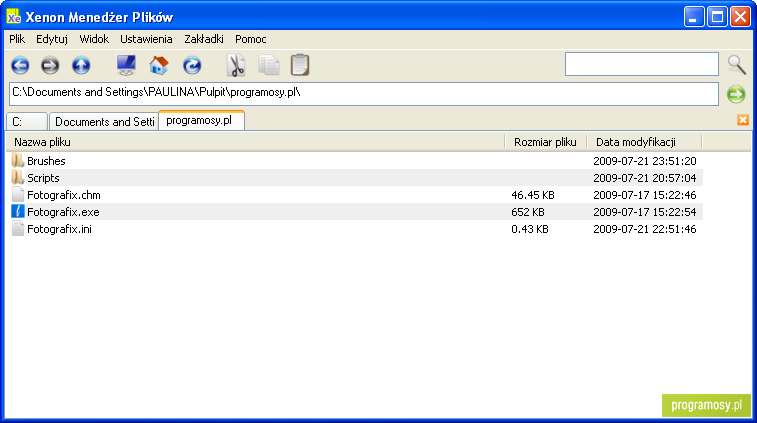This screenshot has height=423, width=757.
Task: Select the Scripts folder icon
Action: [x=18, y=177]
